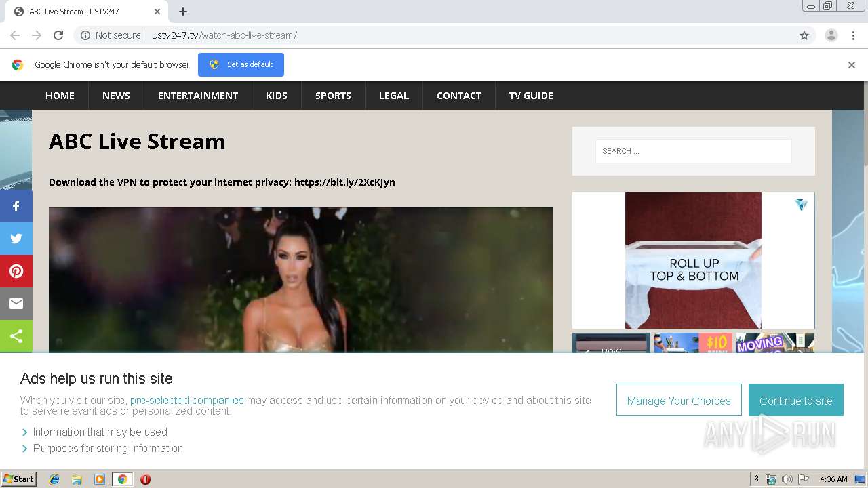Share by email via sidebar envelope icon
868x488 pixels.
pyautogui.click(x=16, y=304)
